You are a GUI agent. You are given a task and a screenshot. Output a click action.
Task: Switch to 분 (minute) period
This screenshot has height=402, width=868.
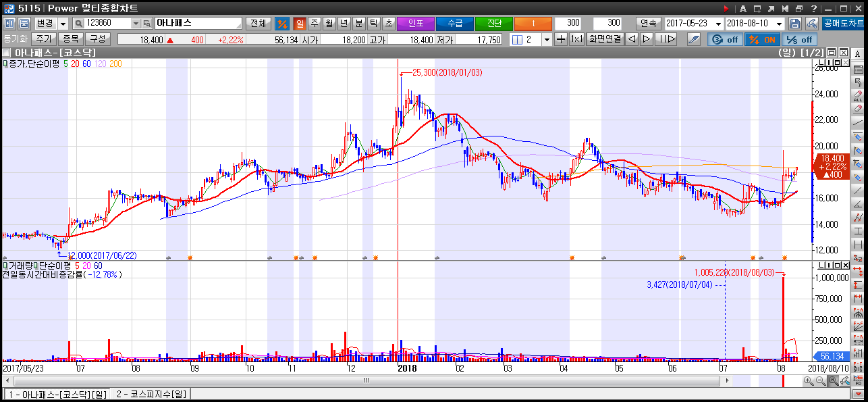click(359, 23)
